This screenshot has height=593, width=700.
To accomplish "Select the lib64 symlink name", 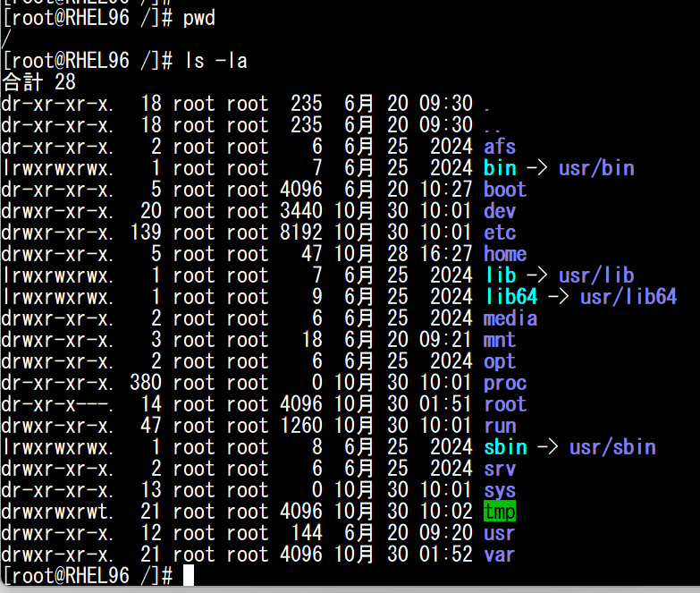I will pos(510,297).
